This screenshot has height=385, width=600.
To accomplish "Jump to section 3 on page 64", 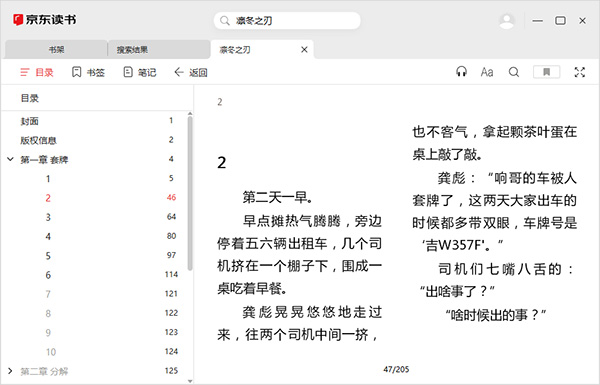I will tap(97, 217).
